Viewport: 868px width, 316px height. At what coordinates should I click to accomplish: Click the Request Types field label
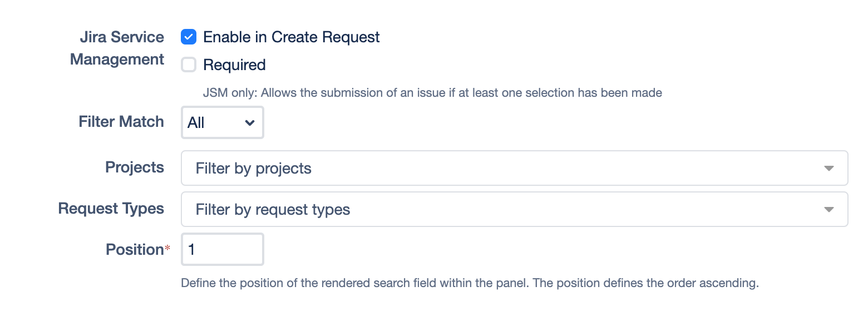click(x=111, y=209)
